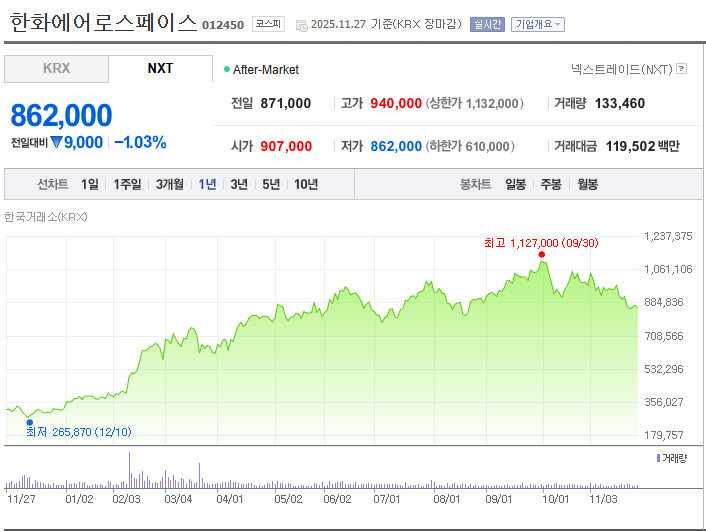Click the 최고 1,127,000 (09/30) label

[x=541, y=243]
